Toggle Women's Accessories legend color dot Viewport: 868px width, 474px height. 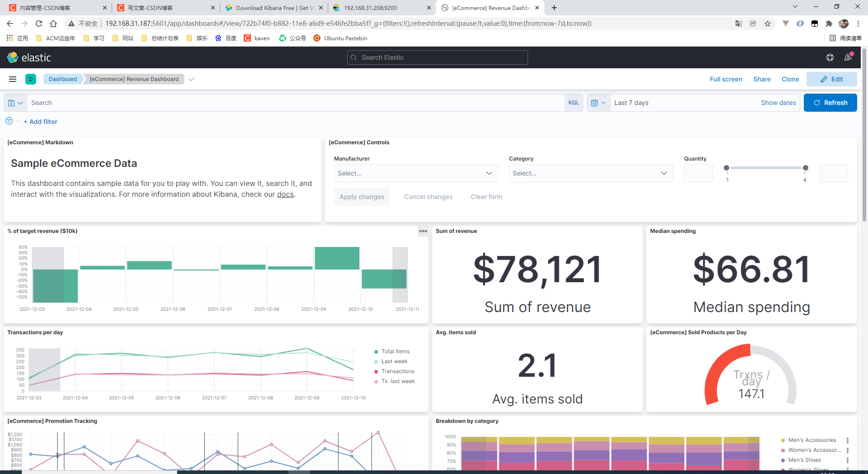point(783,450)
